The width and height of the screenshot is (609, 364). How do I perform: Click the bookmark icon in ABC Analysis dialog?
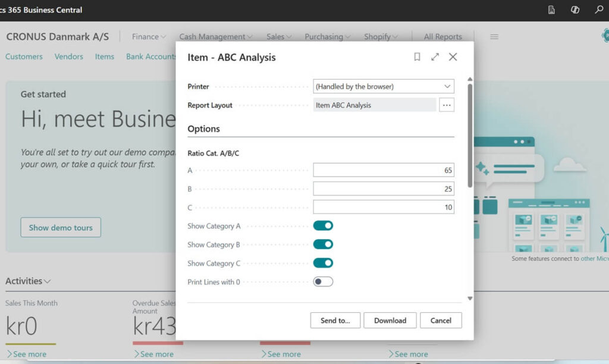pyautogui.click(x=417, y=57)
